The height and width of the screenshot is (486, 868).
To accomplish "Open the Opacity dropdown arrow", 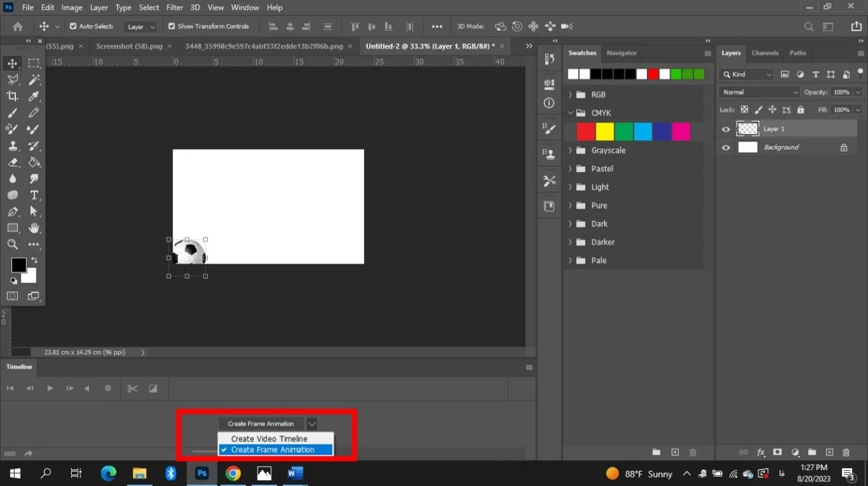I will click(x=858, y=92).
